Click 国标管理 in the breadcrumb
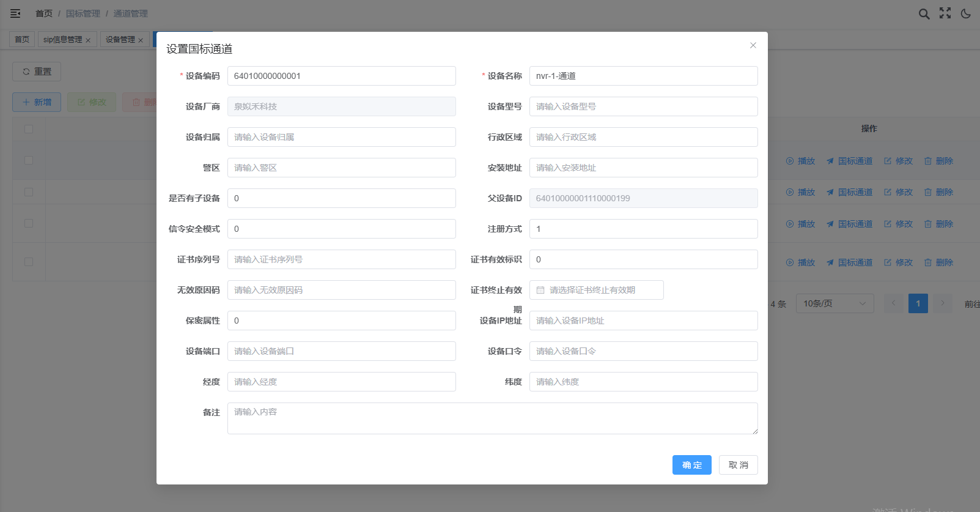The height and width of the screenshot is (512, 980). point(83,13)
